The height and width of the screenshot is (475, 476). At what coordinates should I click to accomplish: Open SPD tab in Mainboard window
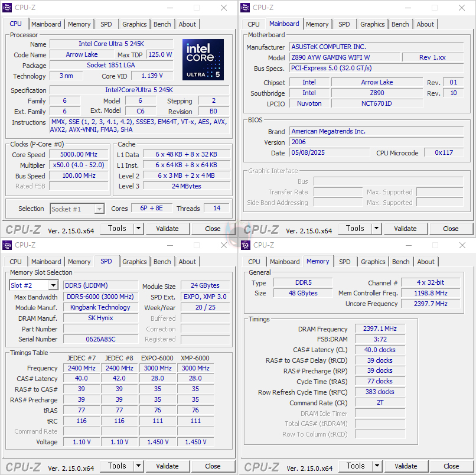(x=344, y=24)
